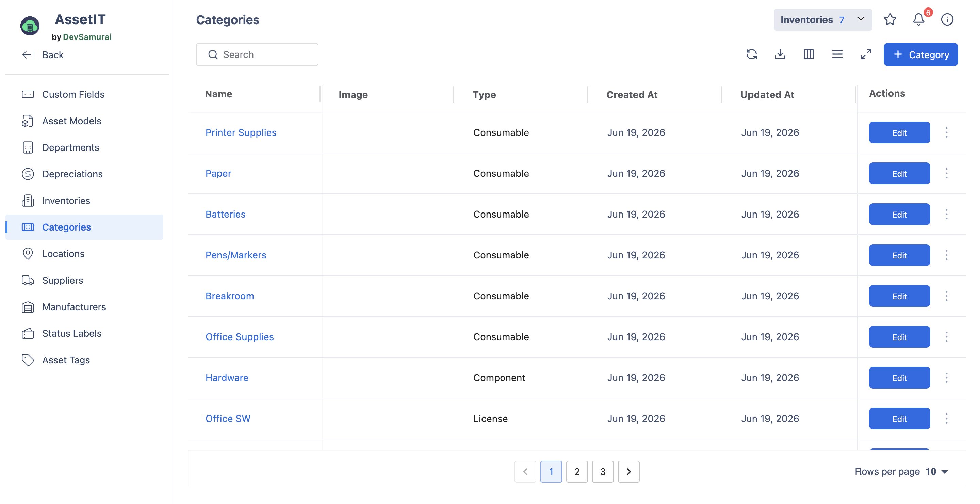980x504 pixels.
Task: Click the info circle icon
Action: pos(947,19)
